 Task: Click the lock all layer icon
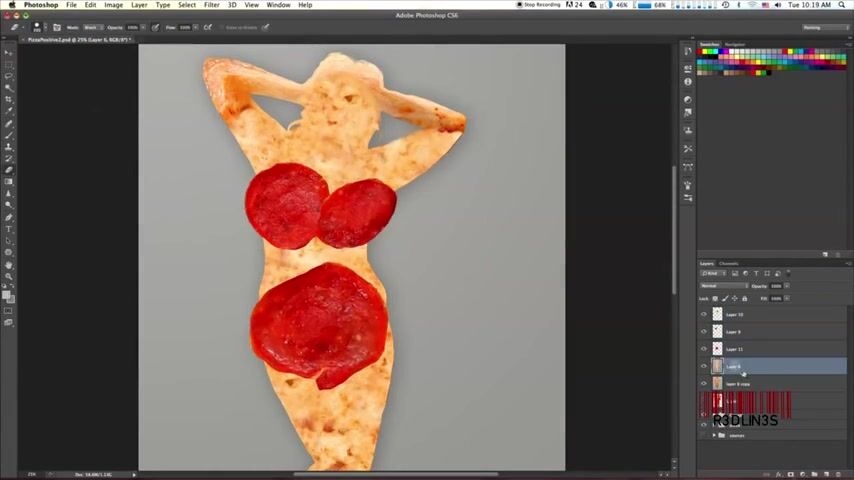coord(744,298)
